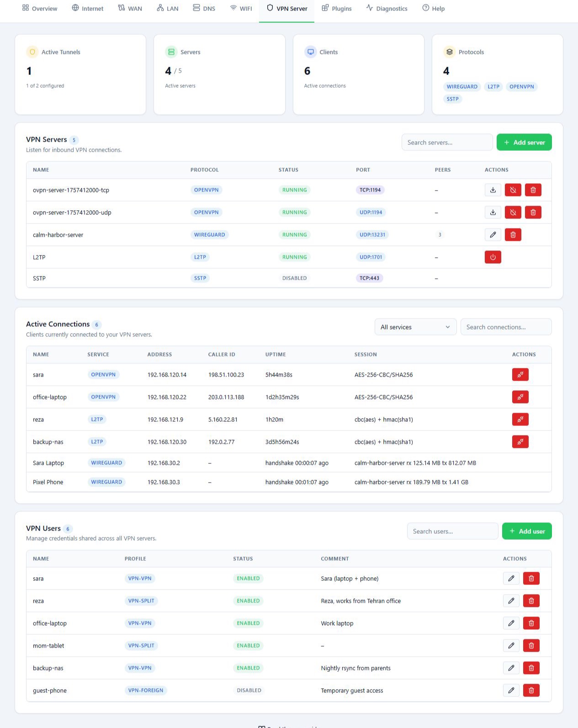Edit the calm-harbor-server WireGuard server

[493, 235]
